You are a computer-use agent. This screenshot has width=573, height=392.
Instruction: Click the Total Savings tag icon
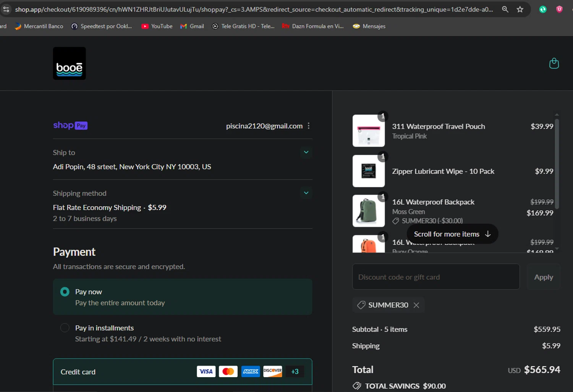click(x=357, y=386)
